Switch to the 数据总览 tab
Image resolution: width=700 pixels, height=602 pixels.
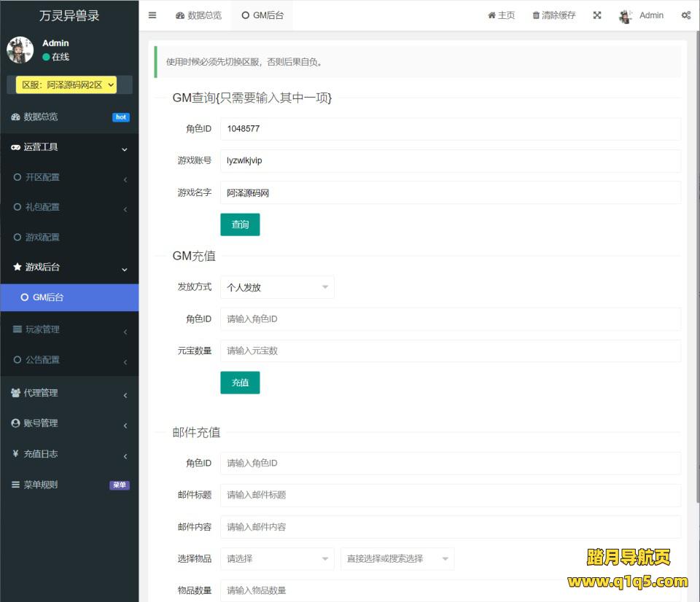pyautogui.click(x=199, y=15)
